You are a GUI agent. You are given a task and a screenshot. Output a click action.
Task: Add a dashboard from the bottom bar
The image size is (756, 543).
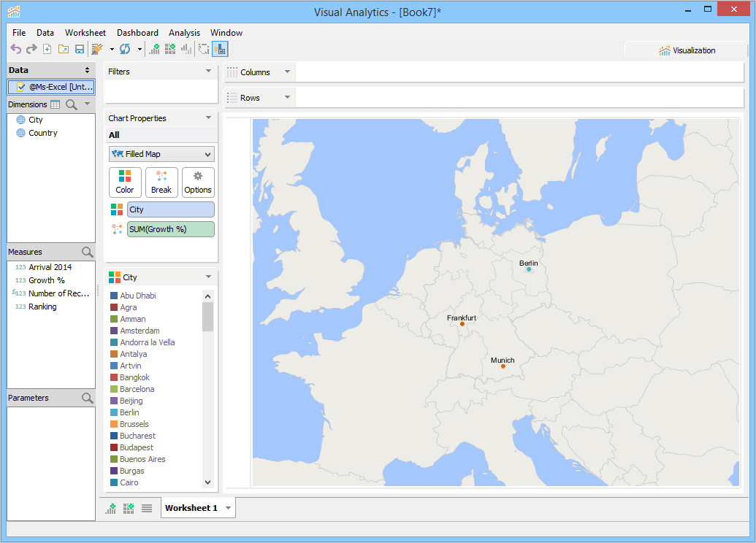click(x=129, y=508)
